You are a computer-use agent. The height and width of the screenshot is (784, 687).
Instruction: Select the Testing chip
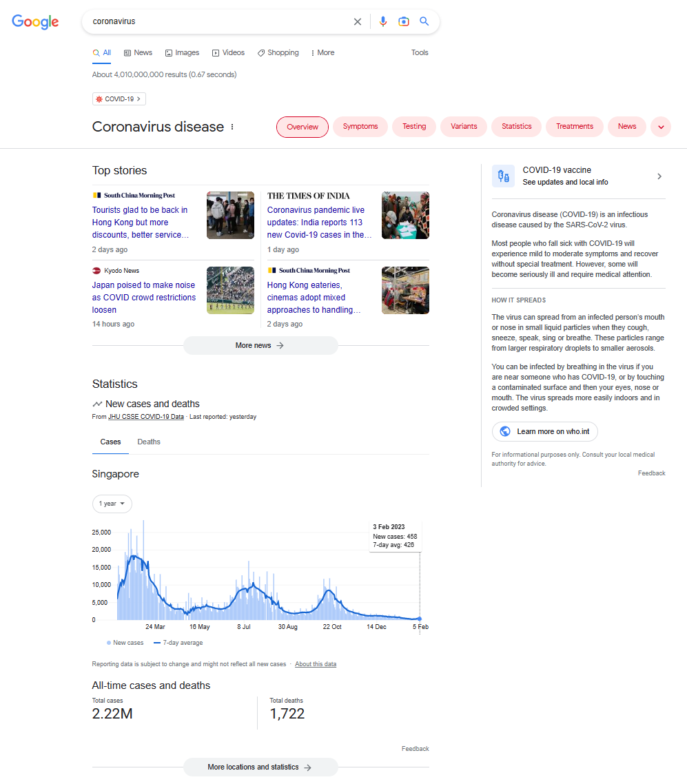(x=414, y=127)
